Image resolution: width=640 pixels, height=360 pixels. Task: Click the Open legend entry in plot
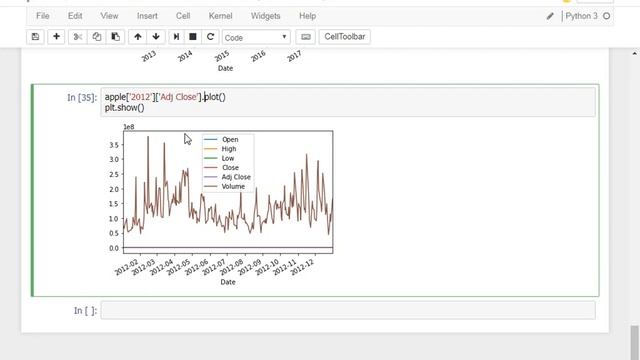[x=230, y=140]
